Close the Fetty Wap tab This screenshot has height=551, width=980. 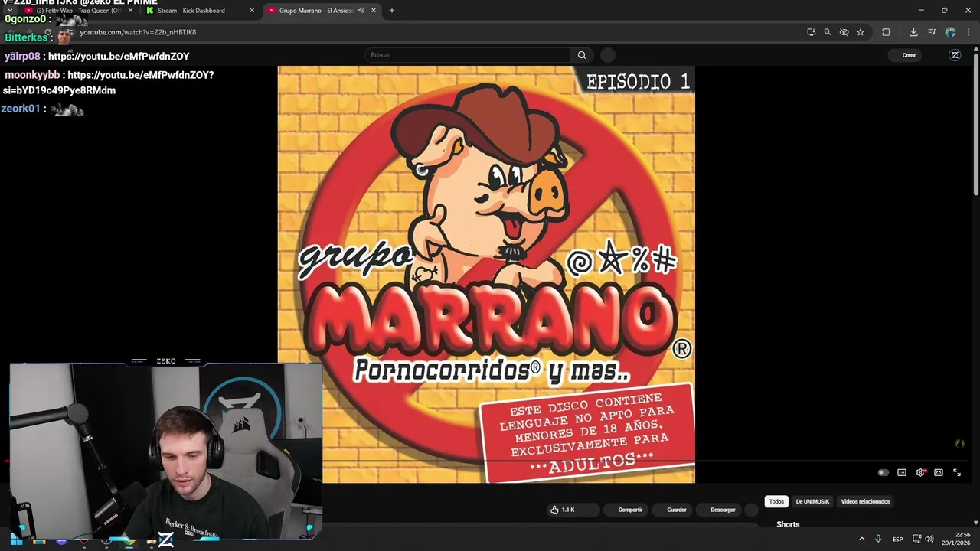pos(130,11)
